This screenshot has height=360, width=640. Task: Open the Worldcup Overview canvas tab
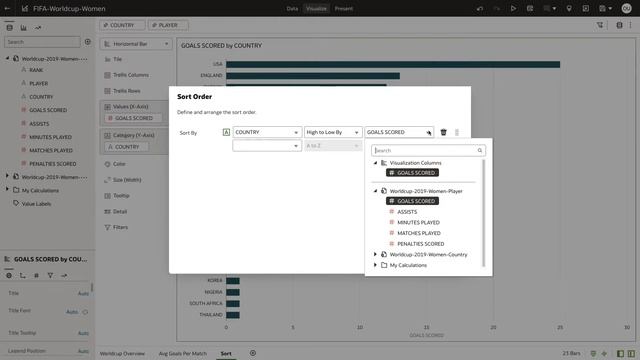tap(122, 353)
